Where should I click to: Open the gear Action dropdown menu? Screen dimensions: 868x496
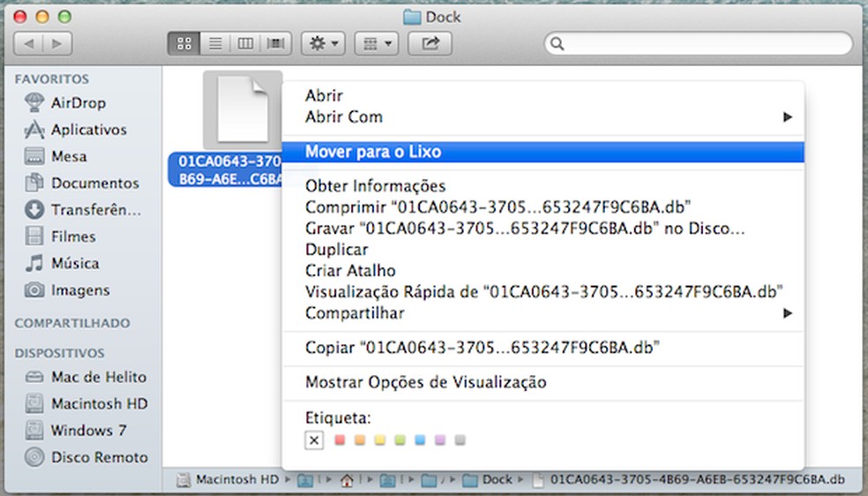[323, 44]
